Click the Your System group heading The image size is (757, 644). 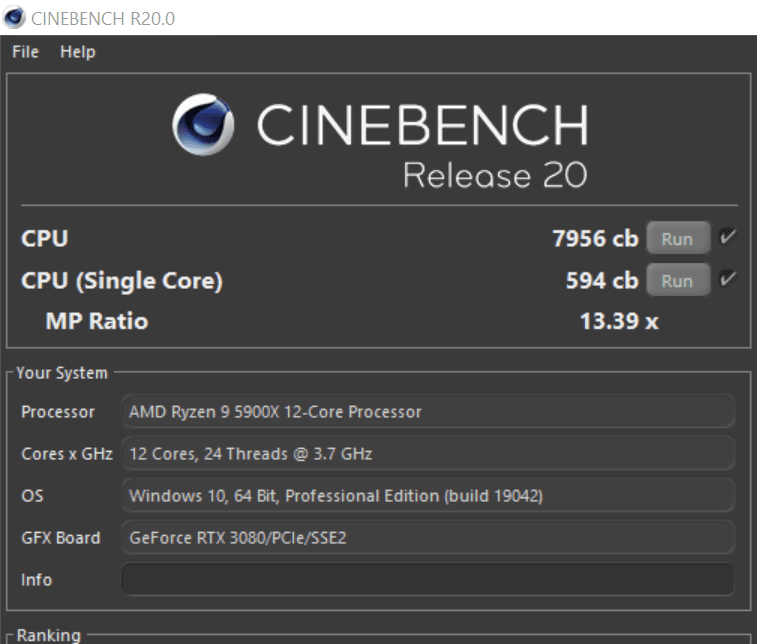pyautogui.click(x=62, y=373)
